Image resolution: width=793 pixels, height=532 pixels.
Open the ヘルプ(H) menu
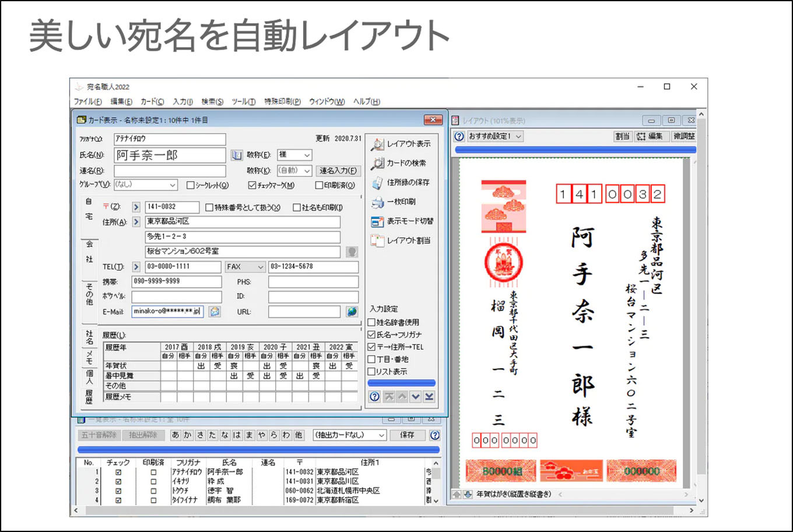coord(366,101)
